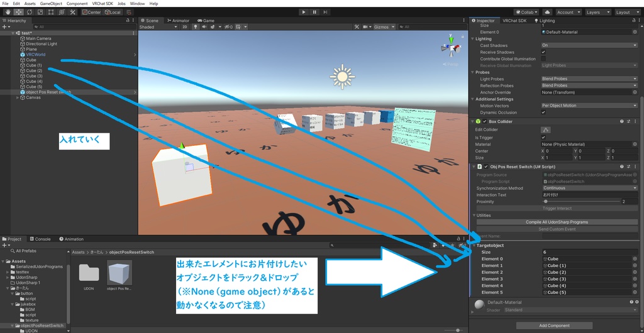Open Shaded draw mode dropdown

[158, 26]
